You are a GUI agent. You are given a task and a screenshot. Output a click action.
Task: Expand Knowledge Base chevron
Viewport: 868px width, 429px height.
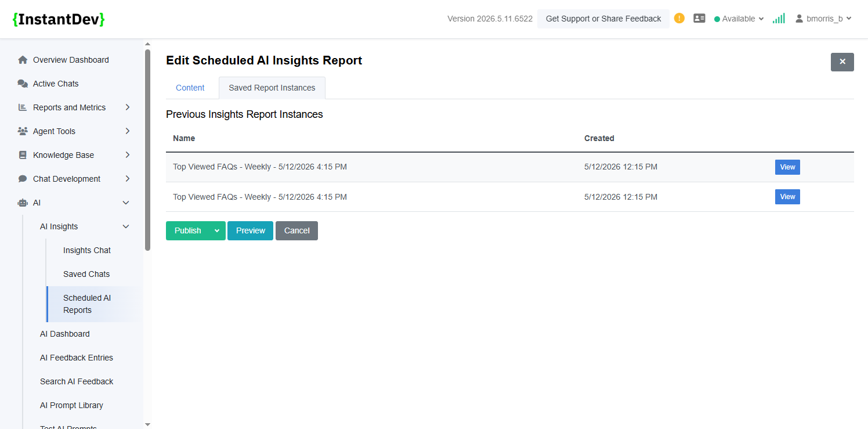point(127,155)
